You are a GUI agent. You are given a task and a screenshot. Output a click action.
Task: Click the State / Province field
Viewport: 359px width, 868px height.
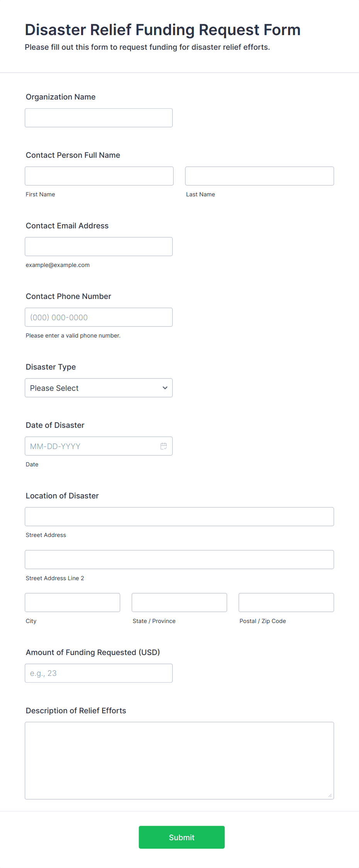179,602
